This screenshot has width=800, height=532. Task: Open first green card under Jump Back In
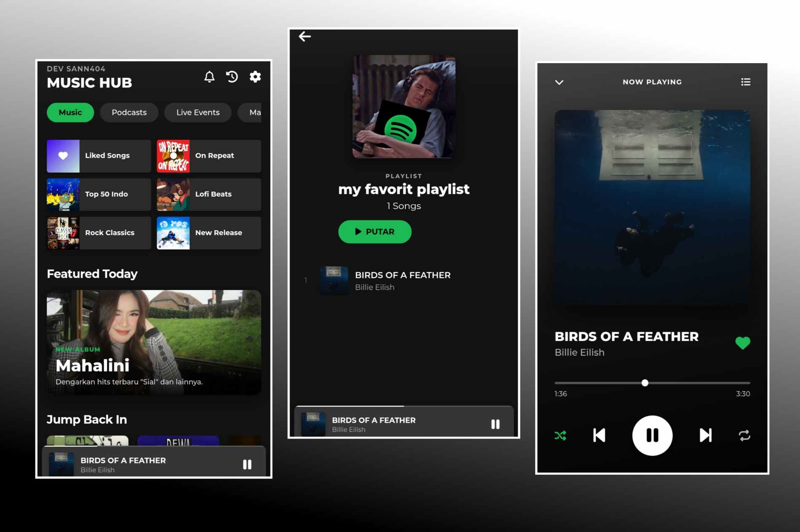(x=88, y=441)
